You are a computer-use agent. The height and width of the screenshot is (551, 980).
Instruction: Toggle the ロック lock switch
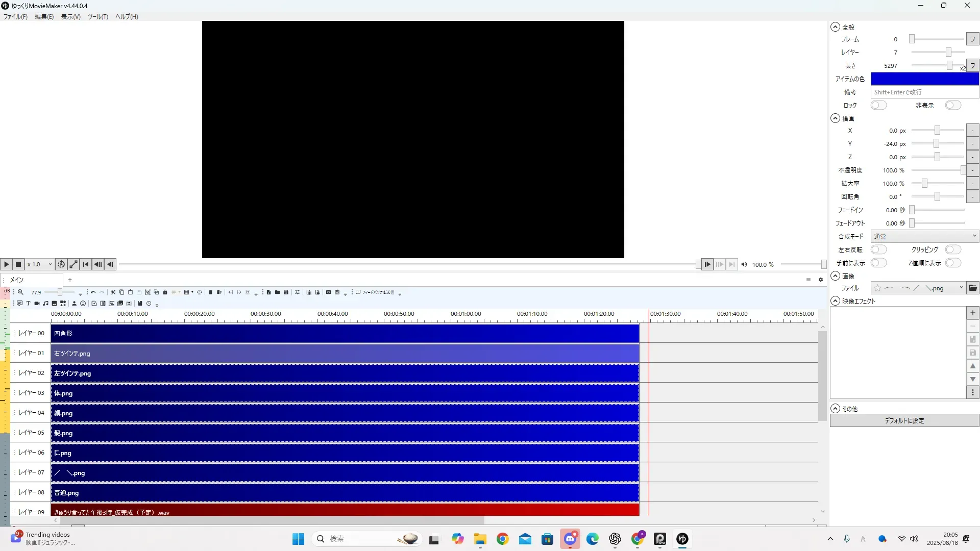point(878,106)
